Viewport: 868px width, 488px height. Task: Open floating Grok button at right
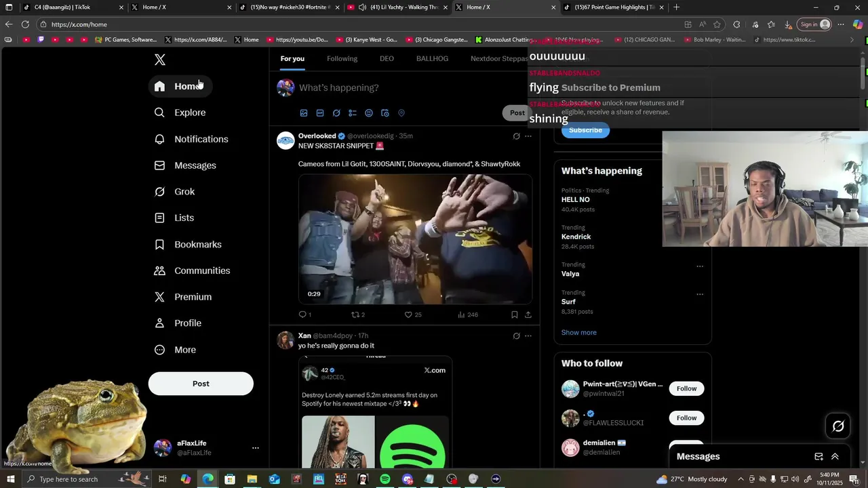(838, 426)
